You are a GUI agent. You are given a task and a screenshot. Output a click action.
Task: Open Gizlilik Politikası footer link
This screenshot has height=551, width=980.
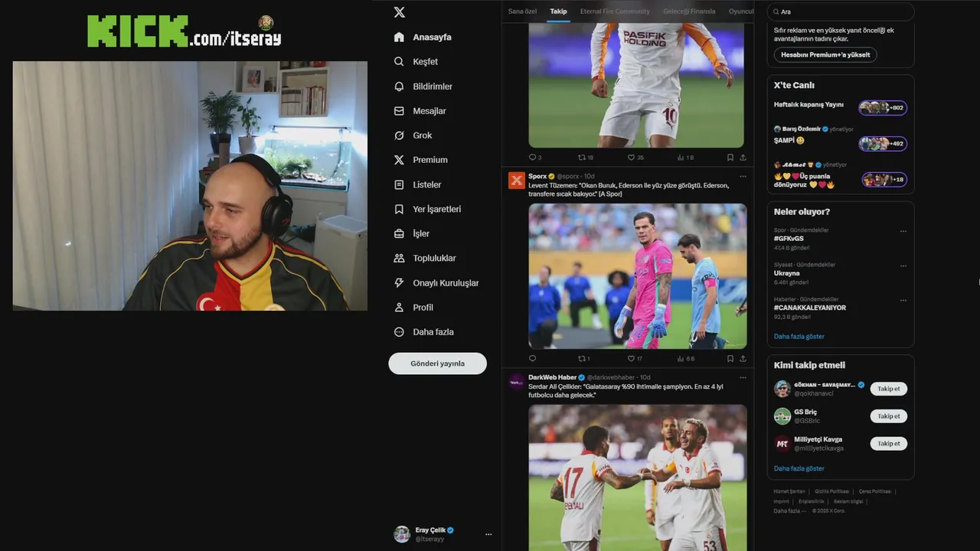(x=832, y=491)
